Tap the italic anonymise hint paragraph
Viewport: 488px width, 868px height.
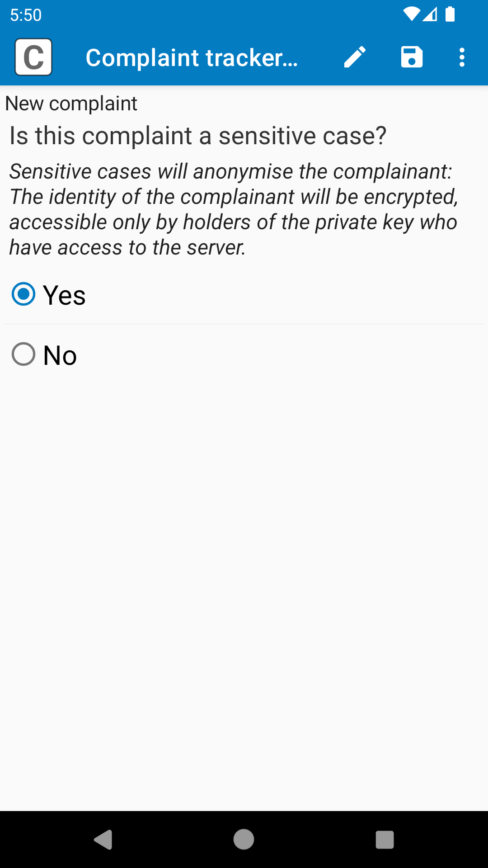point(234,209)
